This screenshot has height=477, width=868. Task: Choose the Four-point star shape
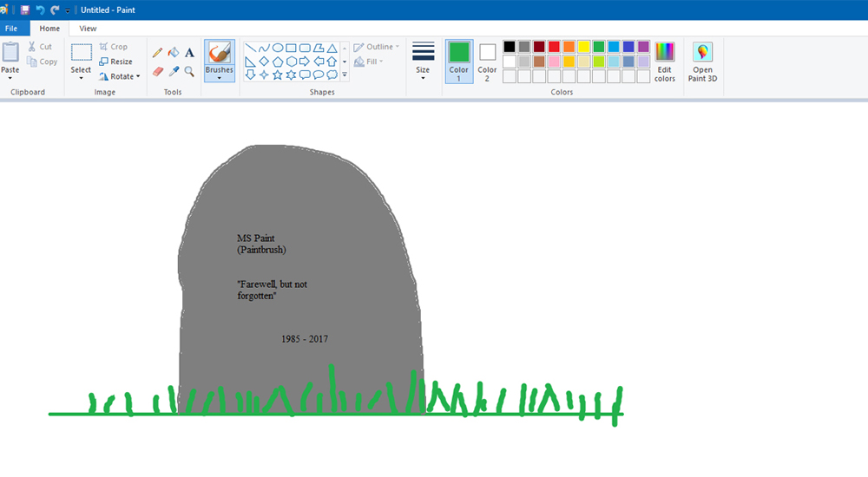pos(264,75)
